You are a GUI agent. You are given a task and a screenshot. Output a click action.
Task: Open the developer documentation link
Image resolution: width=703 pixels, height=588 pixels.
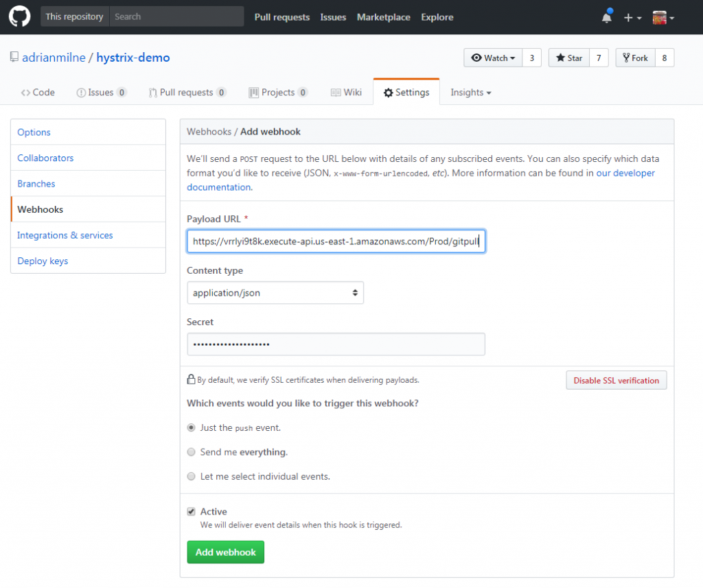point(625,173)
